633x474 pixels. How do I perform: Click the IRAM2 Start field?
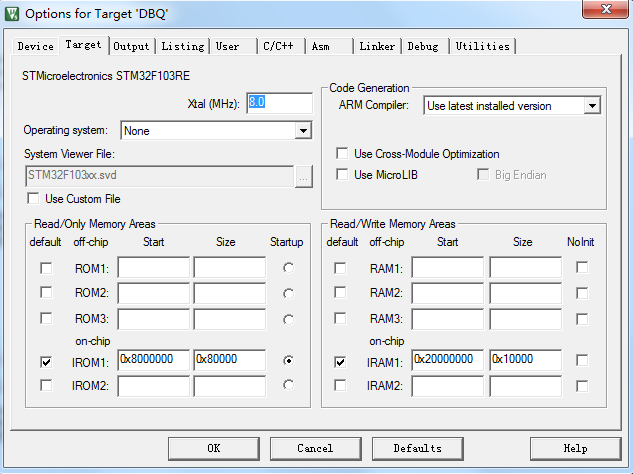(447, 386)
